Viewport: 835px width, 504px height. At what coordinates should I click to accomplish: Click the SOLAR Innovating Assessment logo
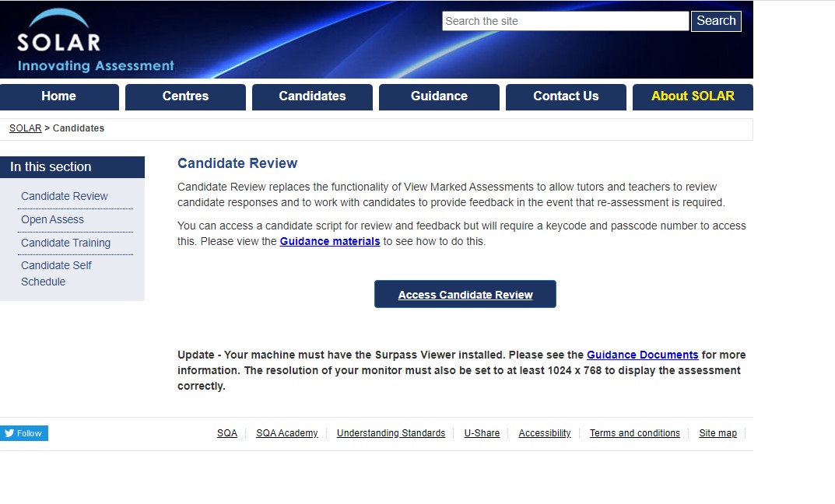click(95, 41)
